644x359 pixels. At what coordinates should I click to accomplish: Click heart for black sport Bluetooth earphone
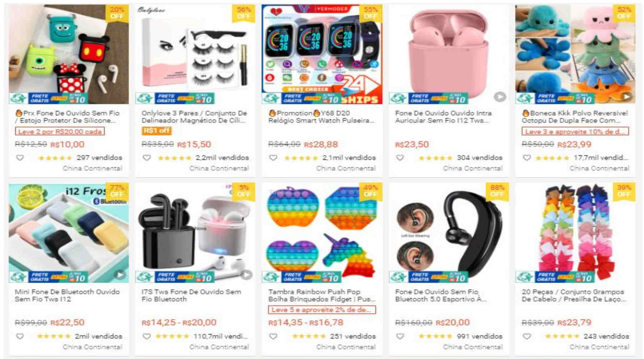pos(400,336)
